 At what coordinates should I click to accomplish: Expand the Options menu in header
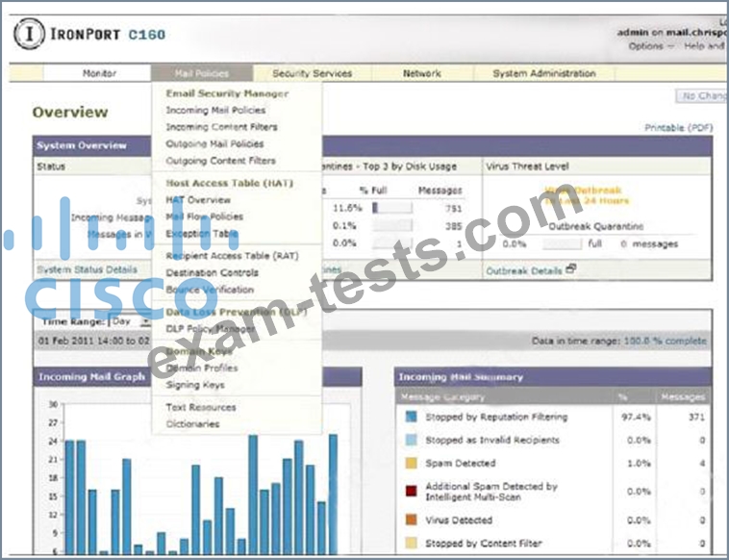click(x=647, y=46)
